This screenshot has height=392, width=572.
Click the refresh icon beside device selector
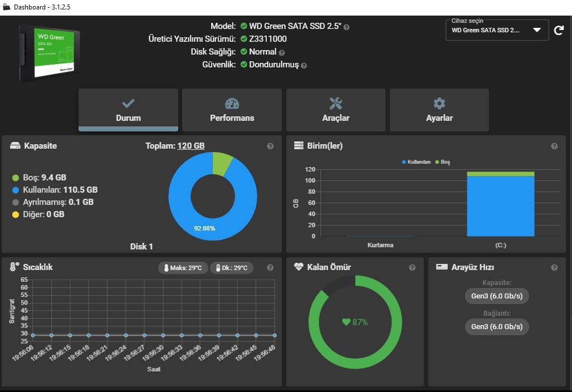click(x=559, y=30)
